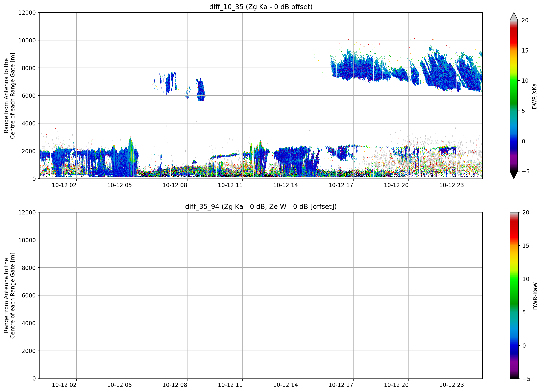Click the 15 tick on the DWR-XKa colorbar
Screen dimensions: 542x392
(x=525, y=51)
